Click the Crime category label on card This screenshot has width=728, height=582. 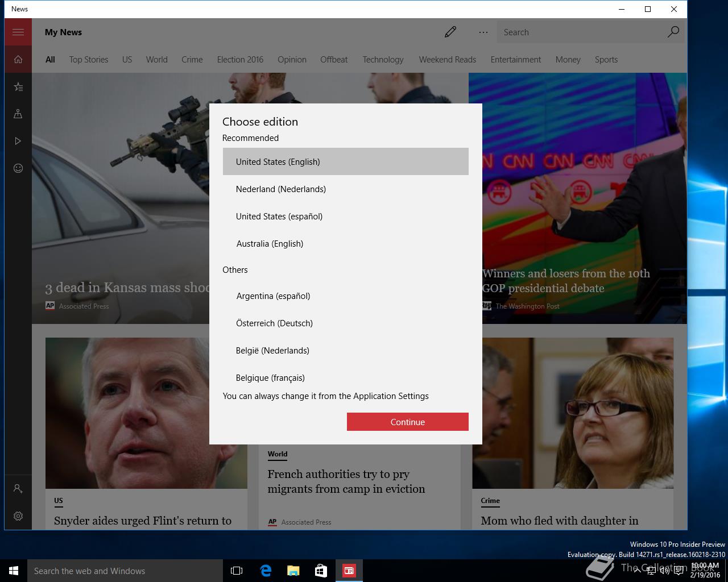pos(490,501)
